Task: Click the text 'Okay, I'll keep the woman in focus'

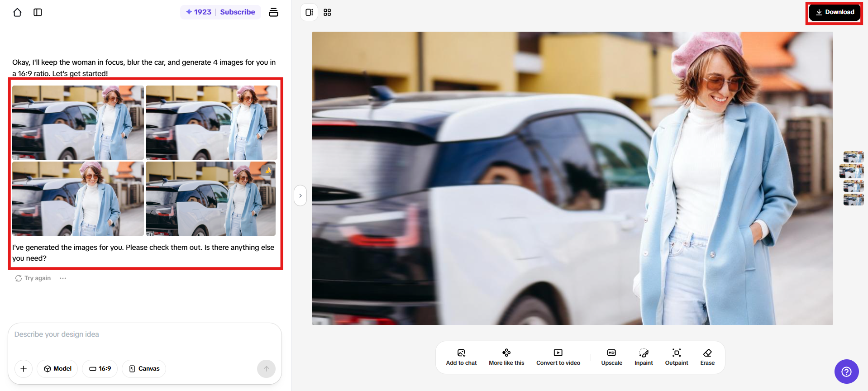Action: click(x=68, y=62)
